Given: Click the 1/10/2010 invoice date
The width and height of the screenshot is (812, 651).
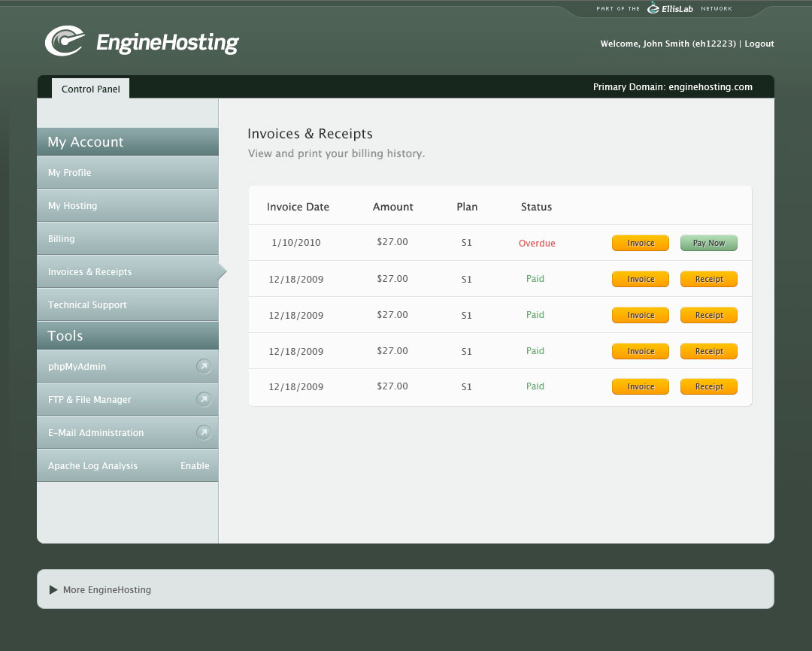Looking at the screenshot, I should pos(296,242).
